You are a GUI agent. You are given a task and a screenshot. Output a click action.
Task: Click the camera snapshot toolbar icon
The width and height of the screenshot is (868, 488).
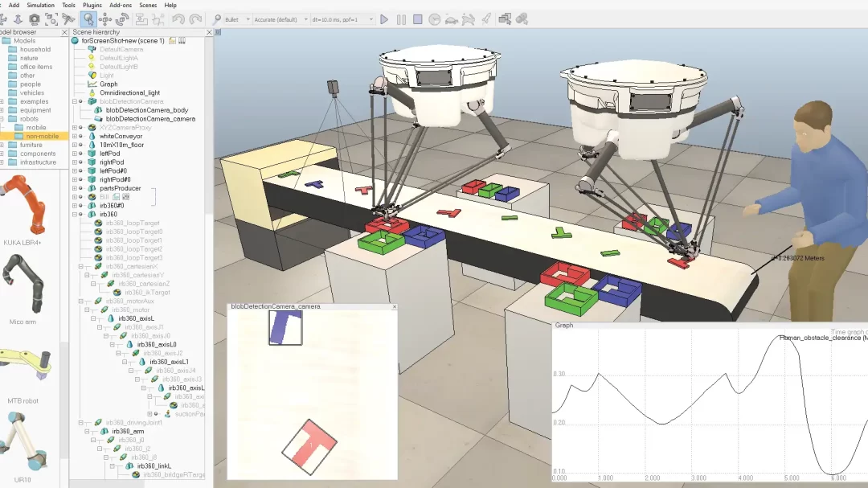[x=34, y=18]
